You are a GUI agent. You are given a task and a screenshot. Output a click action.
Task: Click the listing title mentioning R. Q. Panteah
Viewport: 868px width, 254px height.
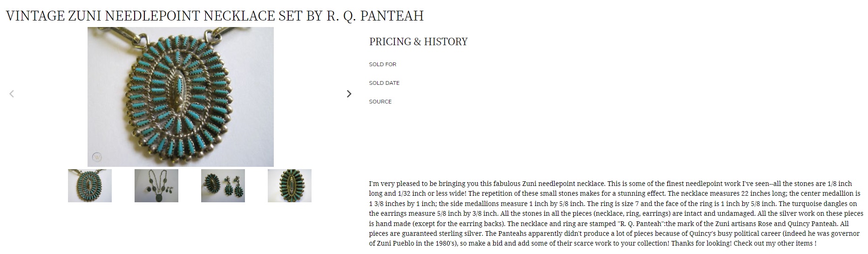click(x=215, y=15)
